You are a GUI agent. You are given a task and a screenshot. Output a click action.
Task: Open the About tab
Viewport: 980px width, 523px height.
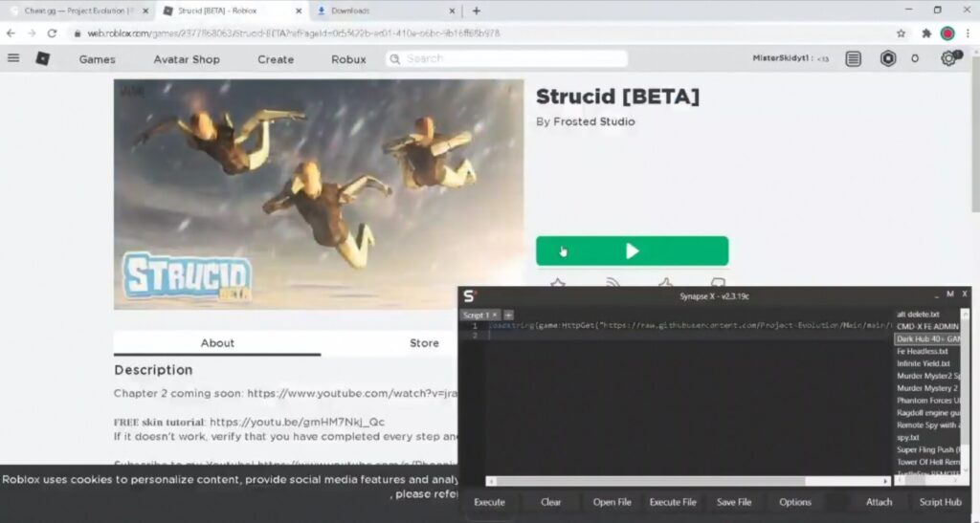click(217, 342)
